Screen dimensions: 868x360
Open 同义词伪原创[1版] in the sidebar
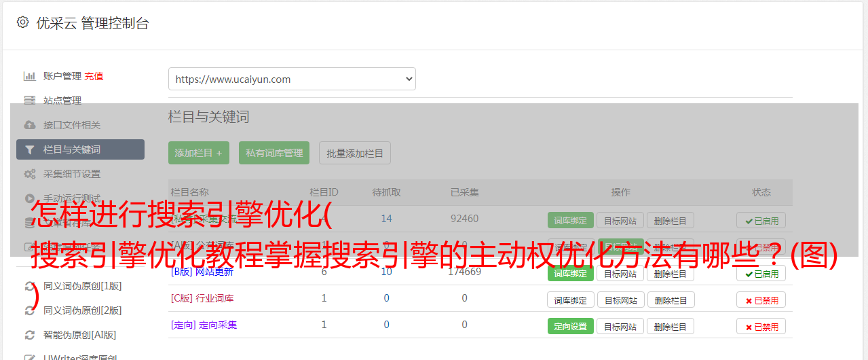click(82, 286)
